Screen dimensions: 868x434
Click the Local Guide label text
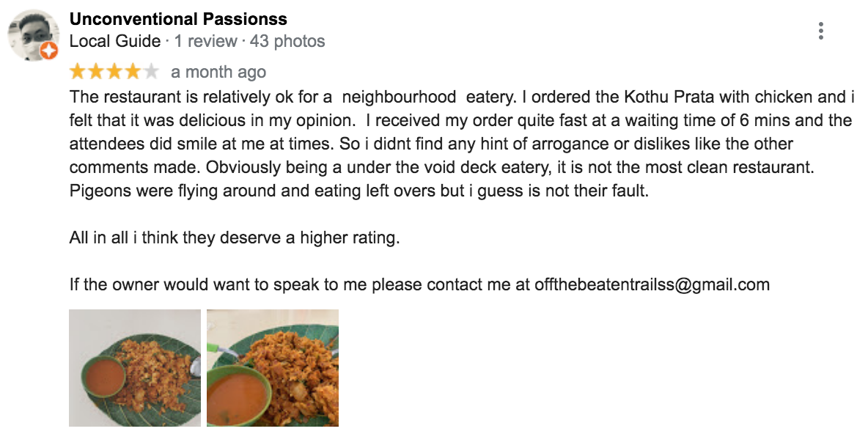[x=115, y=41]
